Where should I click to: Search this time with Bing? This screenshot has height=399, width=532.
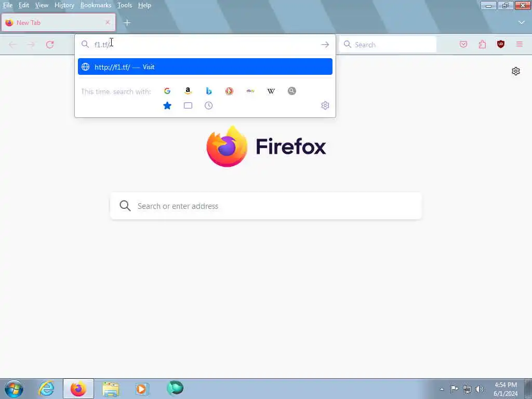(x=209, y=91)
